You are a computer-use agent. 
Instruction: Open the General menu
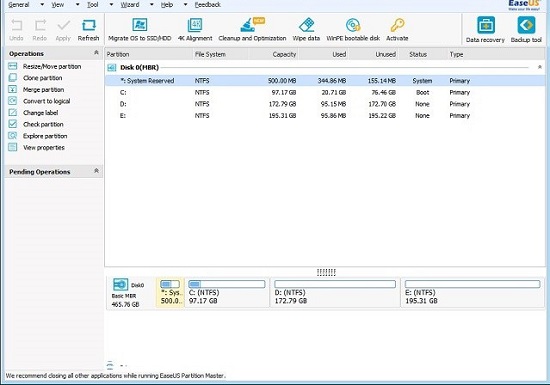pyautogui.click(x=19, y=5)
